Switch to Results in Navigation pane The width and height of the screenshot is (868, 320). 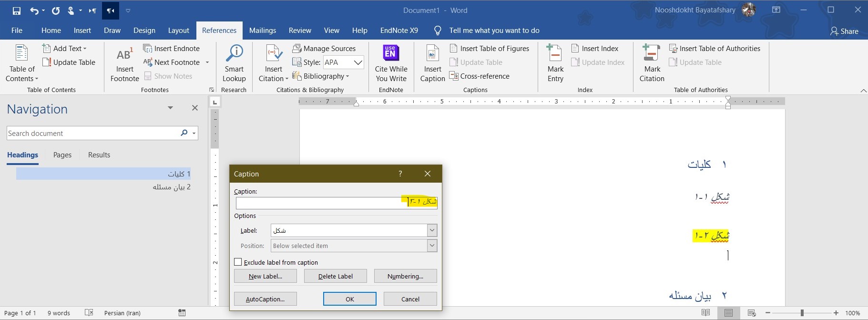point(99,155)
